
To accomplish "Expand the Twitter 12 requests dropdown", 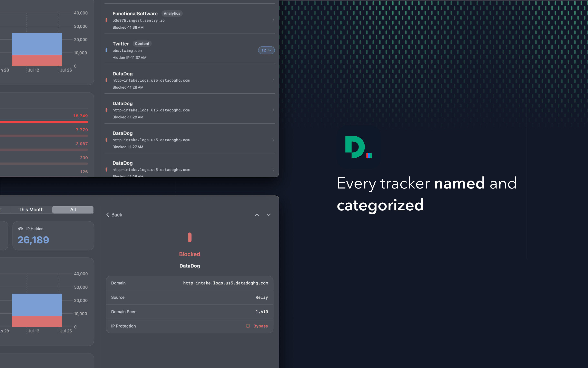I will (266, 50).
